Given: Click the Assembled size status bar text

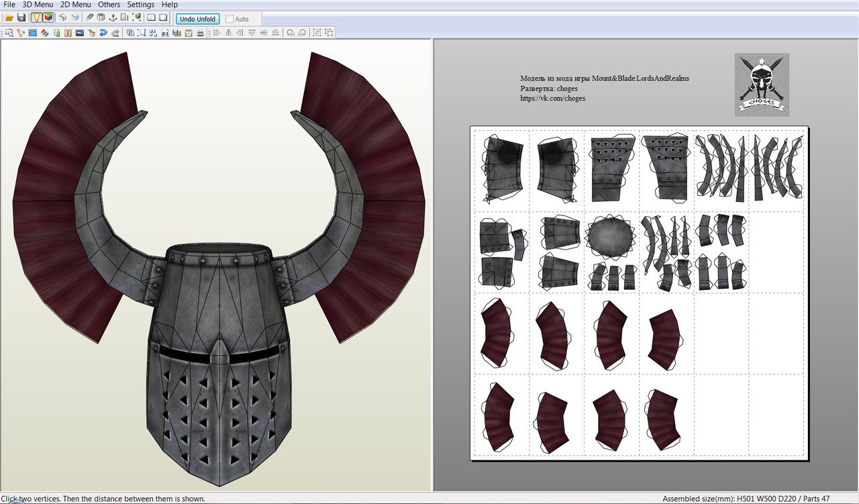Looking at the screenshot, I should (746, 499).
